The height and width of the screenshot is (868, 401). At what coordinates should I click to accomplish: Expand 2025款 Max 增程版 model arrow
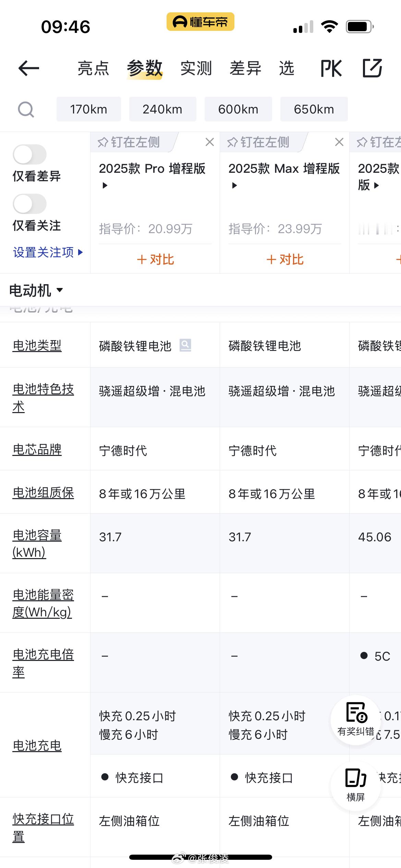(x=234, y=186)
